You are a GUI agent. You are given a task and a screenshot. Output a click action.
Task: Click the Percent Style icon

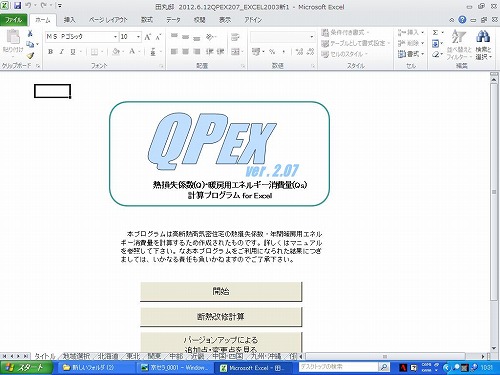(x=272, y=52)
